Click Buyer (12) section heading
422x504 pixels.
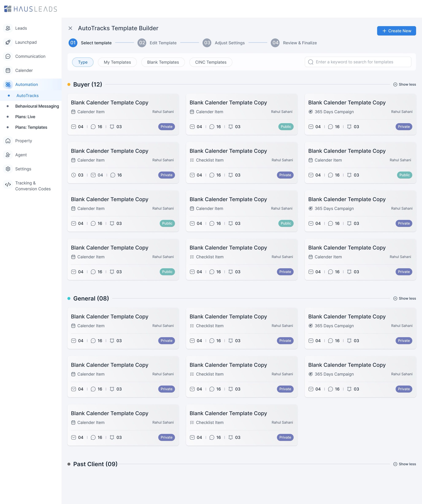click(88, 84)
